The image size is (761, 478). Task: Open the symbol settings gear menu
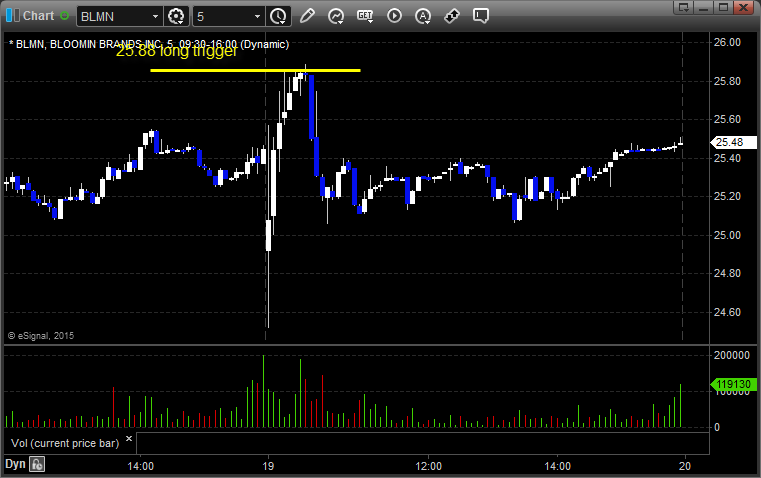tap(176, 16)
